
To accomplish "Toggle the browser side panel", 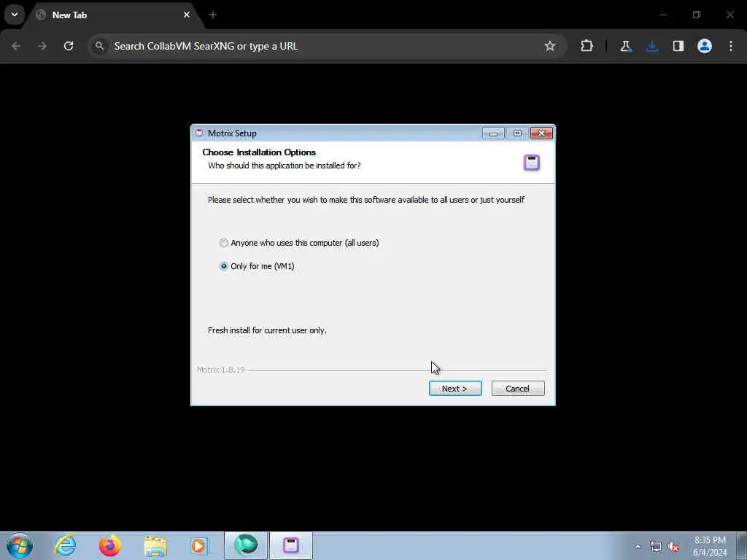I will click(x=678, y=46).
